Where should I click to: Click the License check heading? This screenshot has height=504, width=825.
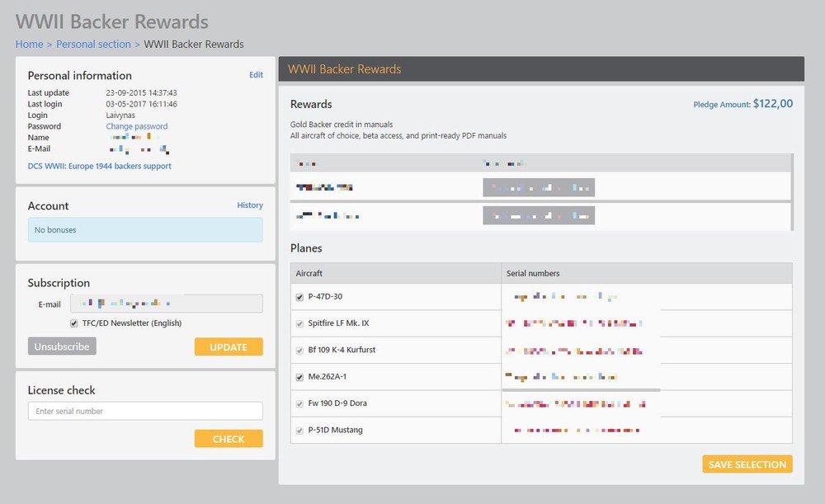[x=62, y=390]
